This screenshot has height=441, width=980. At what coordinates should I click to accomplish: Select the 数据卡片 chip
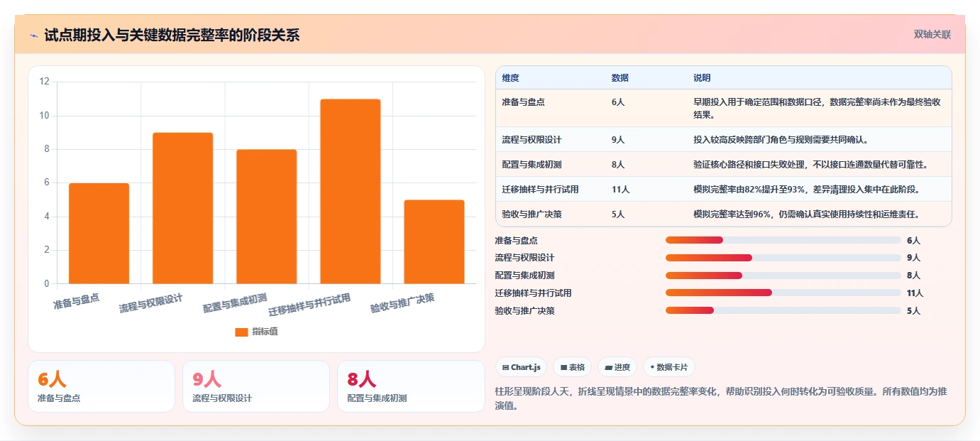669,367
